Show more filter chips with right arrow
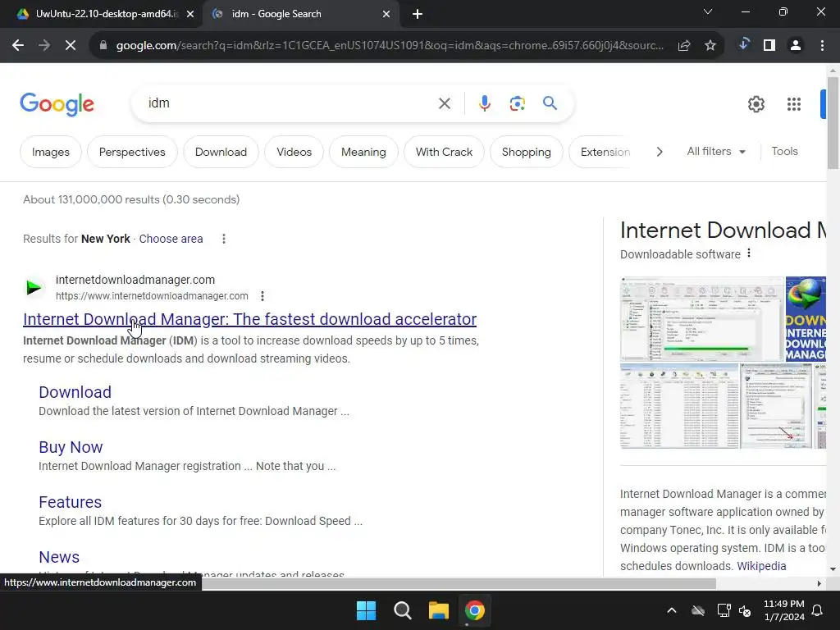Viewport: 840px width, 630px height. (660, 152)
